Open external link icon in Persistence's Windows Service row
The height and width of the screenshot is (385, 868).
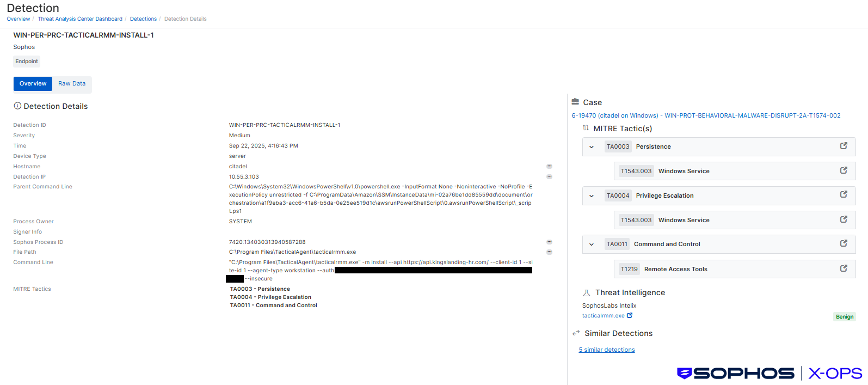coord(844,170)
